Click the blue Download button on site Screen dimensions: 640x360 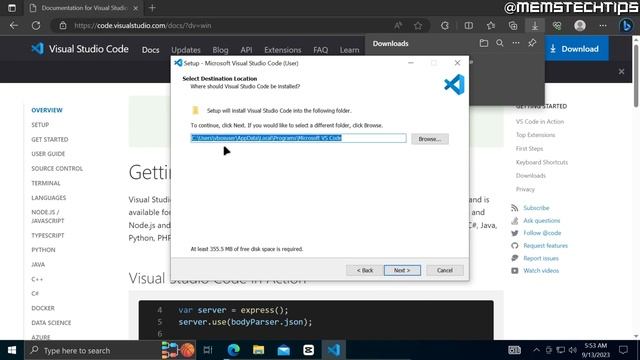coord(574,49)
